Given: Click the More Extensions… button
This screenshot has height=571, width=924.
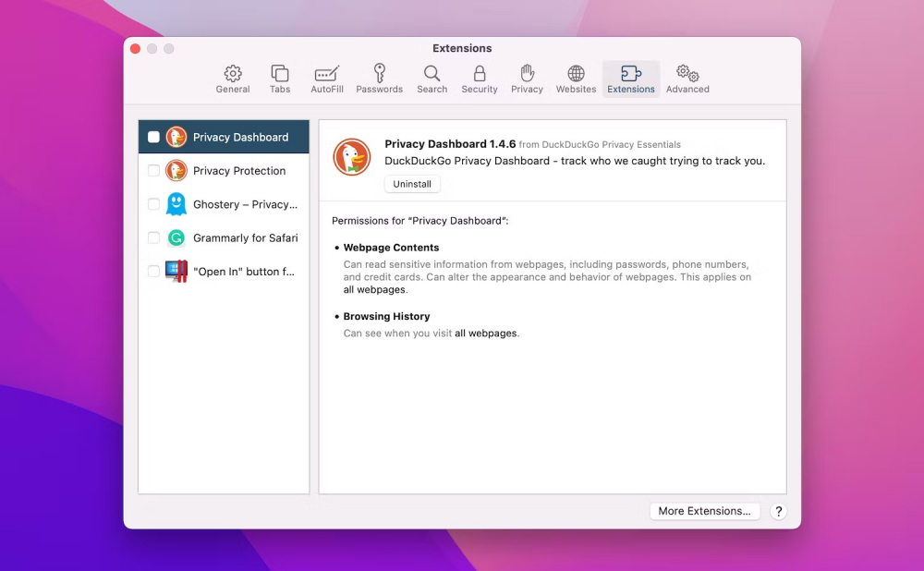Looking at the screenshot, I should 704,511.
